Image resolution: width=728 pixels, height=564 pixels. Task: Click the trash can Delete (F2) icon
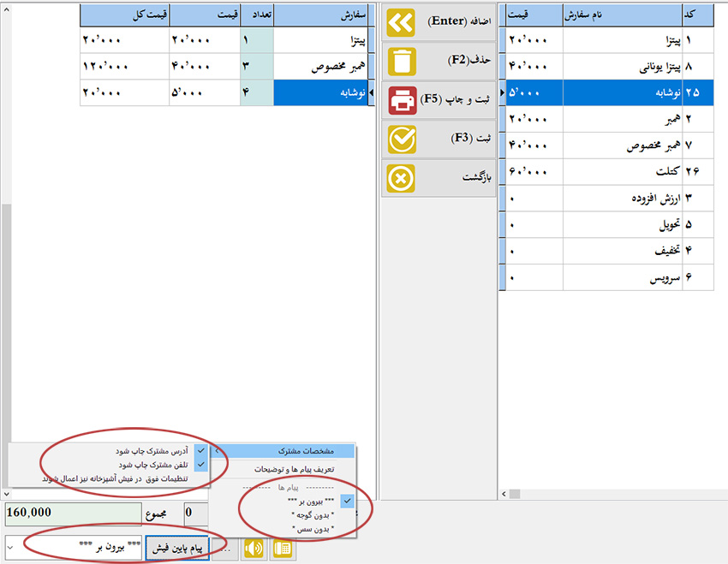click(401, 62)
